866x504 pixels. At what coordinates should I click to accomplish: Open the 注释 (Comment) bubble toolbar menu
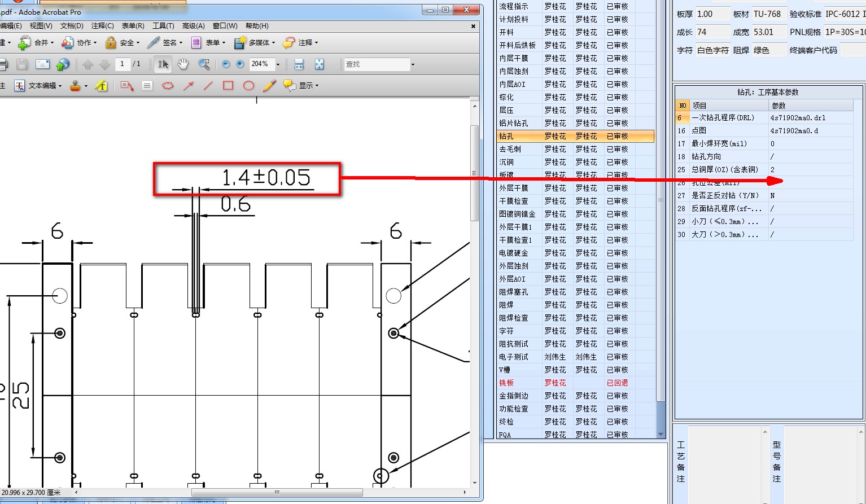(x=300, y=43)
